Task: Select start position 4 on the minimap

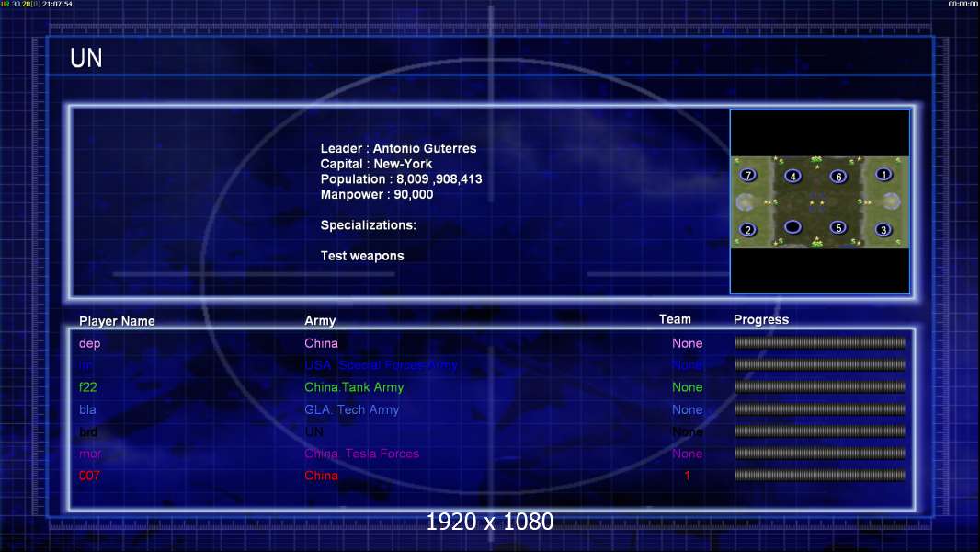Action: (792, 176)
